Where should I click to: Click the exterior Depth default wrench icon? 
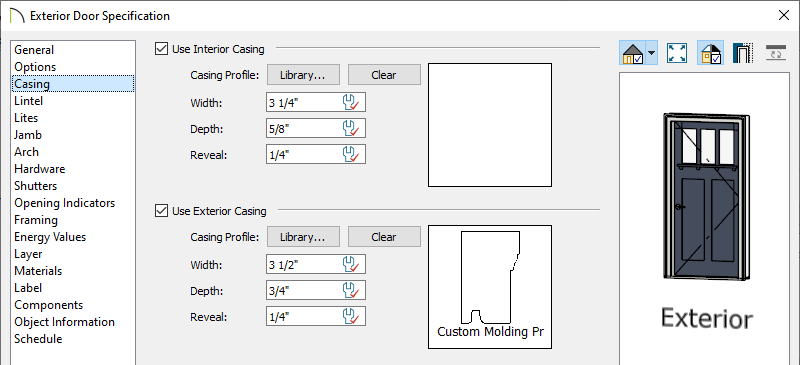351,290
